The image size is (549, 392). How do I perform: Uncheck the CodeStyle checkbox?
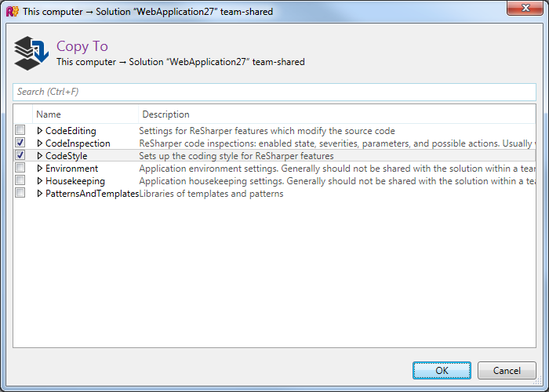pos(20,155)
